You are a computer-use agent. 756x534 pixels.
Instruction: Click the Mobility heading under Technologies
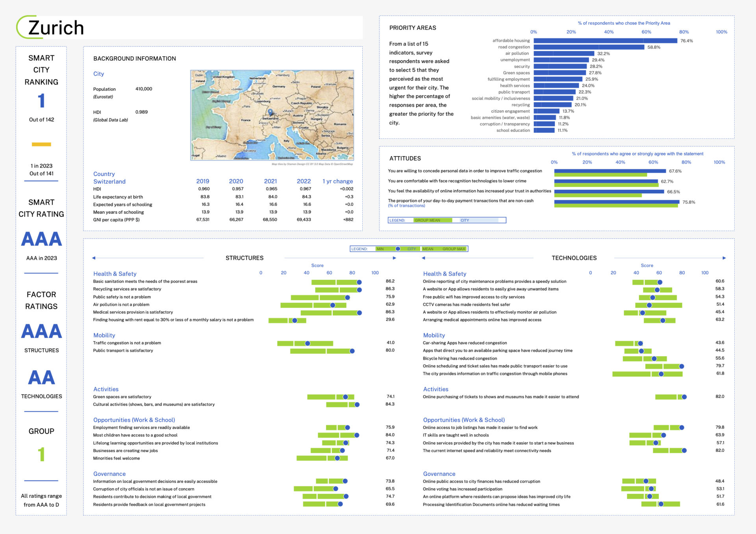coord(434,335)
